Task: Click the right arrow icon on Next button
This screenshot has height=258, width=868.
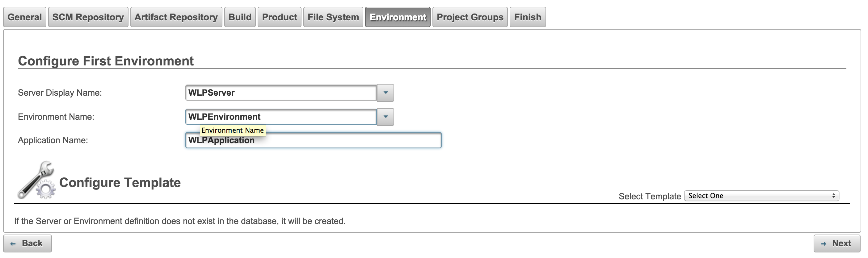Action: click(824, 244)
